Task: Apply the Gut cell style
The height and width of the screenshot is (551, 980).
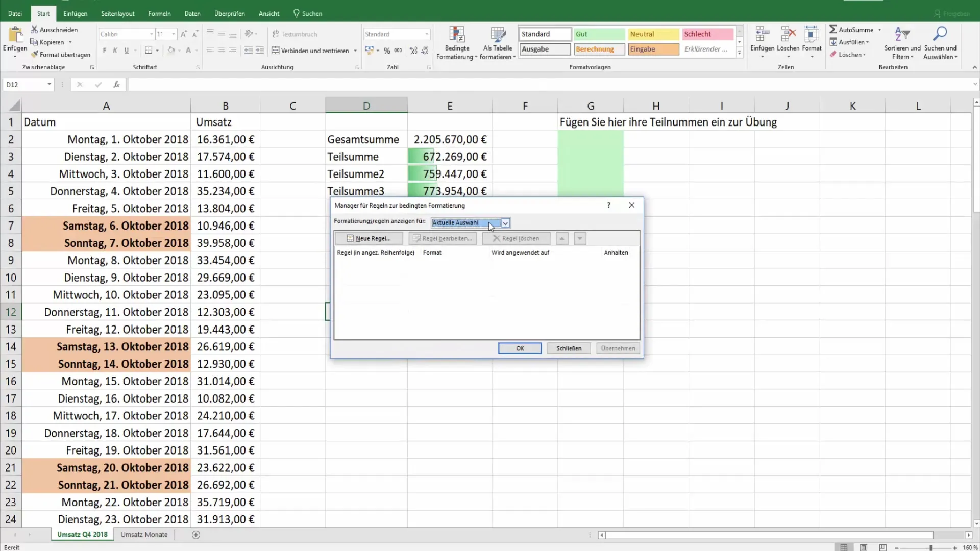Action: pyautogui.click(x=599, y=34)
